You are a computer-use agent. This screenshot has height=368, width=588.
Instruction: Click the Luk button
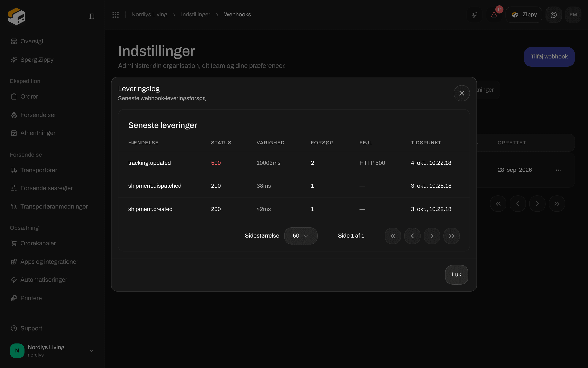[x=457, y=275]
